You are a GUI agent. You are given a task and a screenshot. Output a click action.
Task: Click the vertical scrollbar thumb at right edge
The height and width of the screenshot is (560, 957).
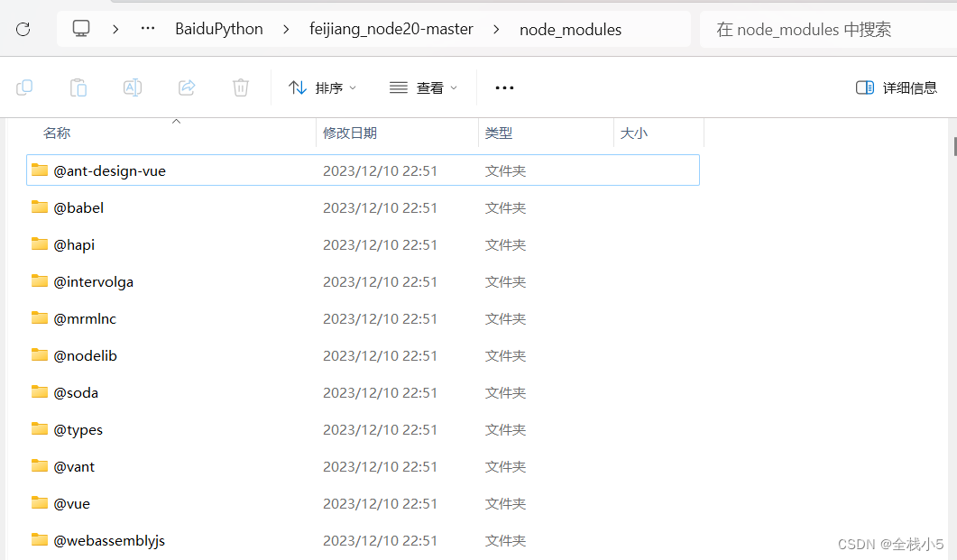(954, 146)
